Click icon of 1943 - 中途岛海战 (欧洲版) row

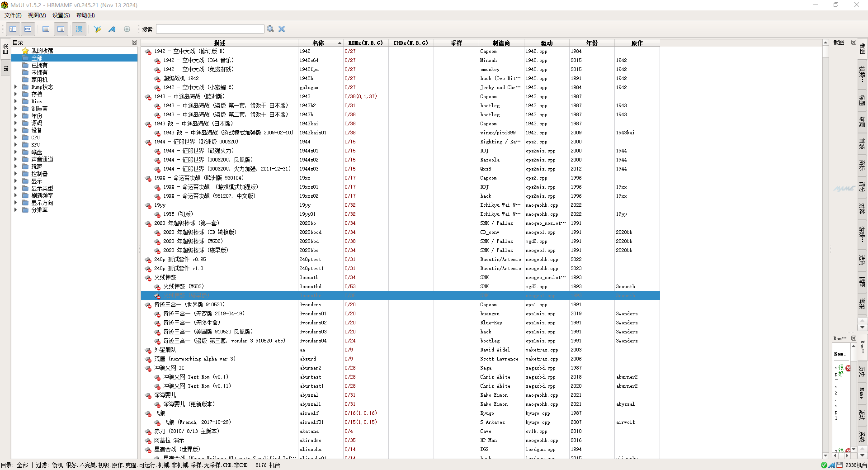tap(148, 97)
